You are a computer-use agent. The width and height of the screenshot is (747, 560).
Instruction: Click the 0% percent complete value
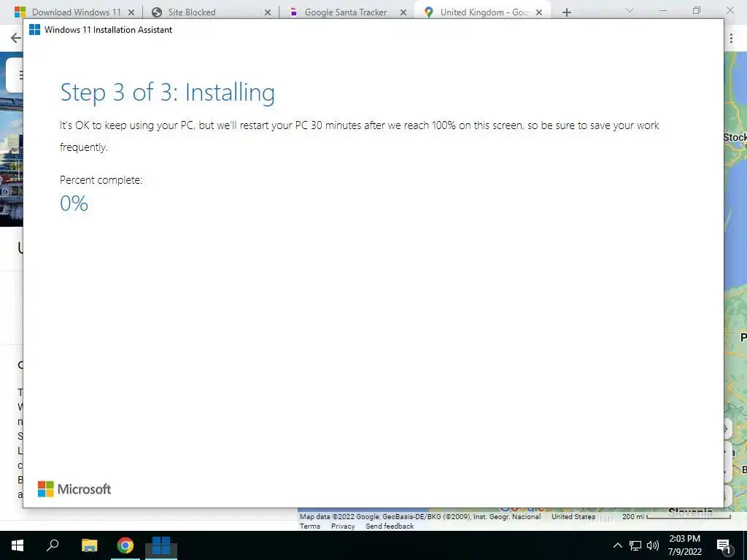(74, 203)
